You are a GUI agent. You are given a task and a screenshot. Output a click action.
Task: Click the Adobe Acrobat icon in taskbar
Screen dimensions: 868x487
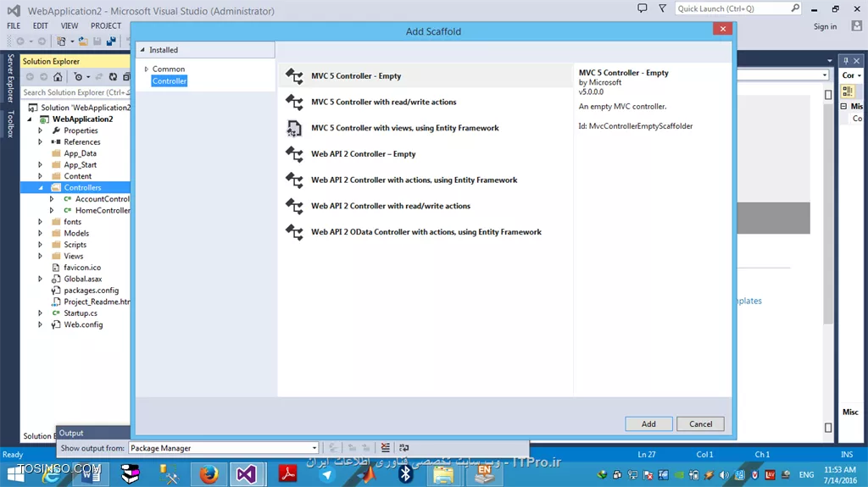tap(288, 474)
